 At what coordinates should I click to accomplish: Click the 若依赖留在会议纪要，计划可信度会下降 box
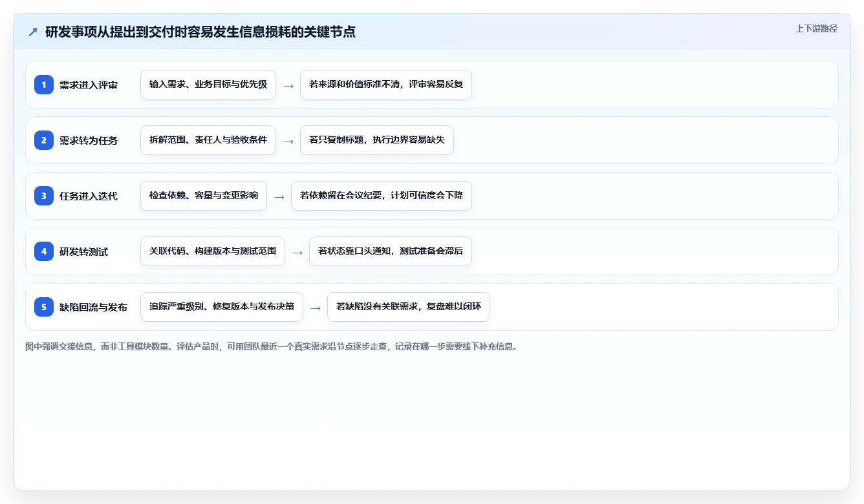[x=382, y=196]
